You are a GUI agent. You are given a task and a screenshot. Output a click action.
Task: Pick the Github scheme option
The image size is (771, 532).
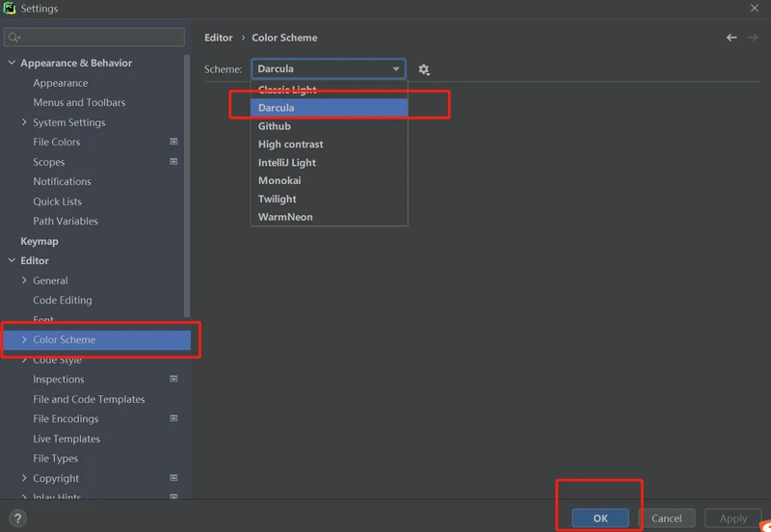274,126
